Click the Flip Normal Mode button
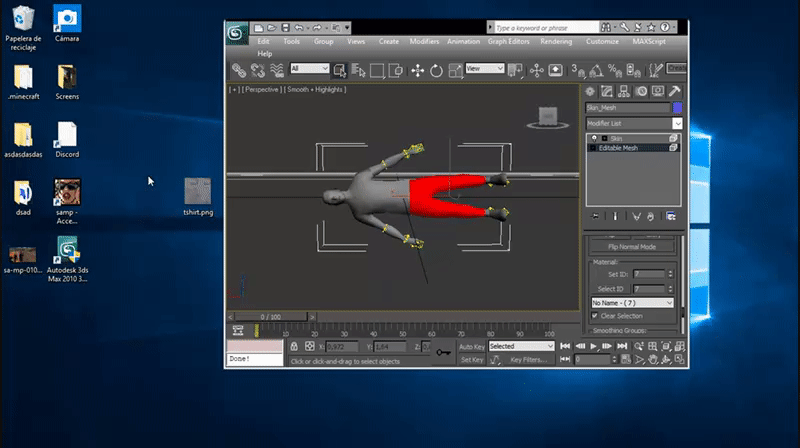This screenshot has height=448, width=800. pyautogui.click(x=631, y=246)
